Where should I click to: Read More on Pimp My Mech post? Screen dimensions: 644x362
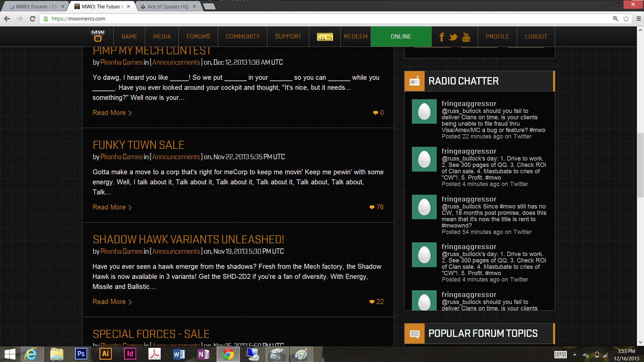pos(112,113)
